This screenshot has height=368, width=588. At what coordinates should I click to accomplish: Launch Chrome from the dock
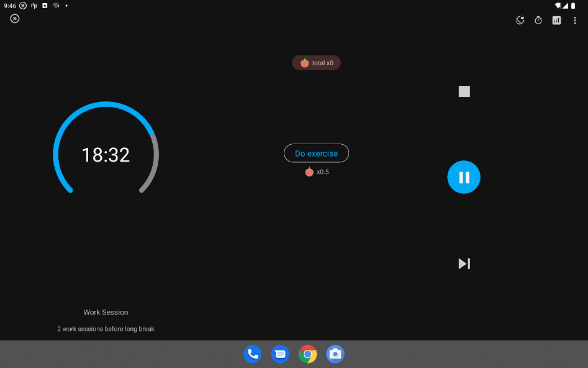point(307,354)
